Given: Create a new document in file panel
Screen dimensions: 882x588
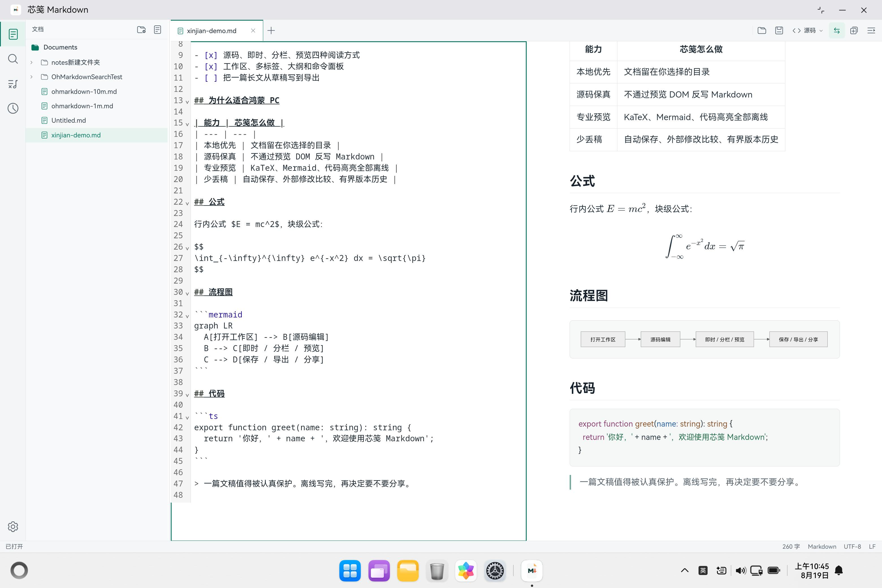Looking at the screenshot, I should tap(157, 30).
